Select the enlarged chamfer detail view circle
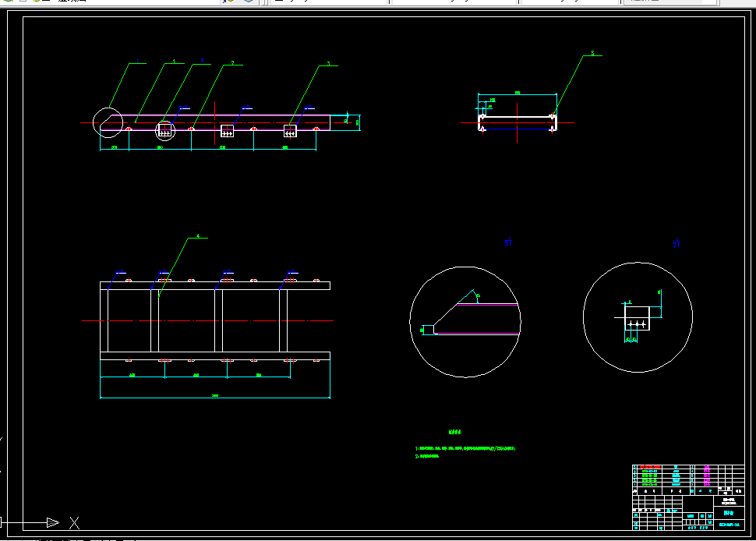 (x=465, y=322)
